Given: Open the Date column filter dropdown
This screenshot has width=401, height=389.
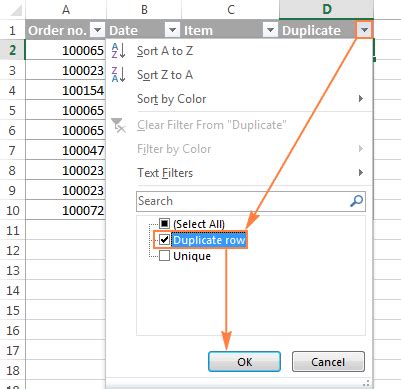Looking at the screenshot, I should pos(172,30).
